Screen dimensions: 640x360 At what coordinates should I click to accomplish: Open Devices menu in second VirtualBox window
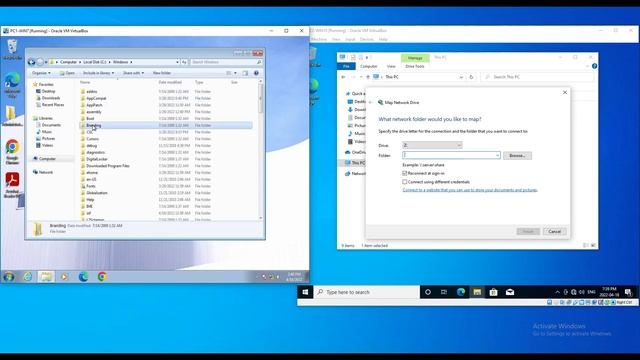click(367, 39)
